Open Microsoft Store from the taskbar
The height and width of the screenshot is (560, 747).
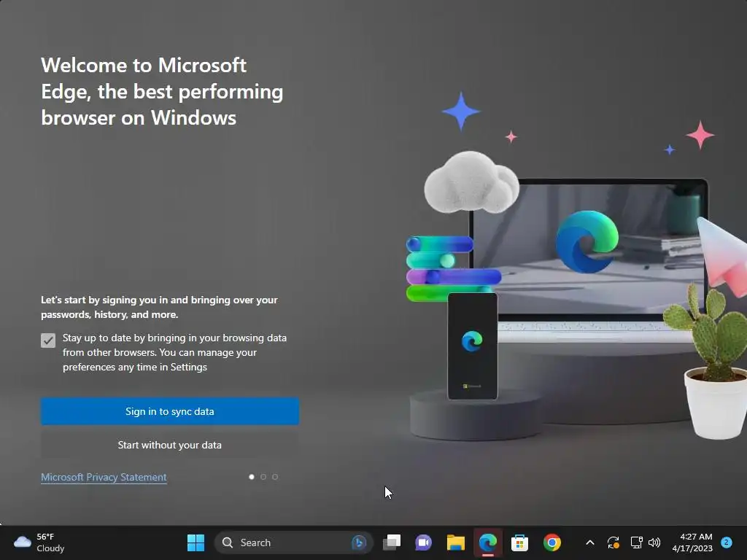pos(519,542)
